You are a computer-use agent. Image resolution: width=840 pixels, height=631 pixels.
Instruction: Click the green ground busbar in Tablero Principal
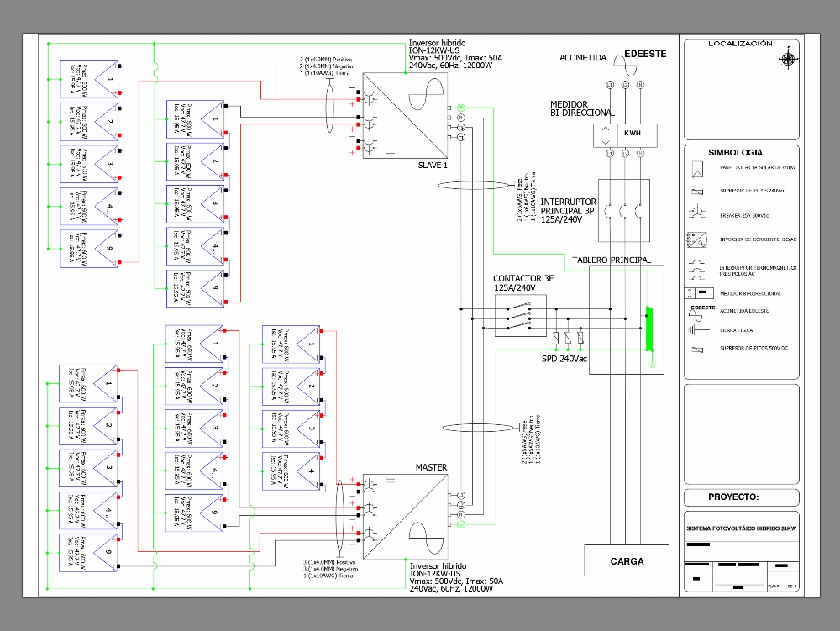tap(649, 329)
